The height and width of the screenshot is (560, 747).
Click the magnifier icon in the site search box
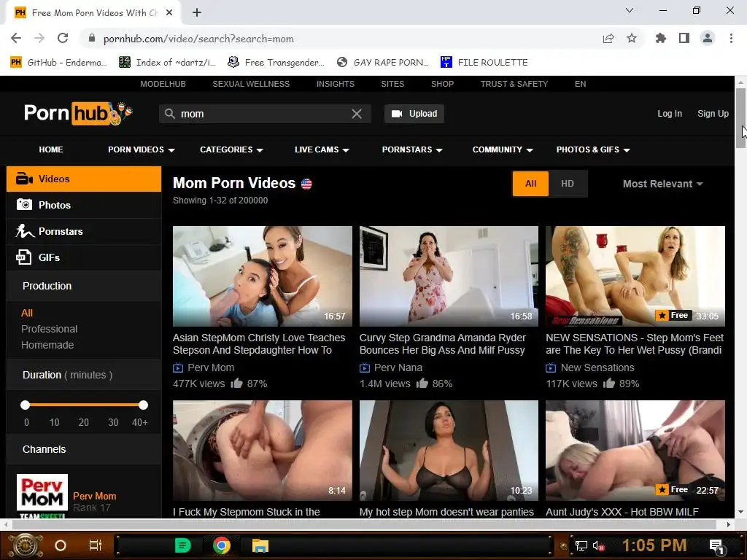(169, 114)
